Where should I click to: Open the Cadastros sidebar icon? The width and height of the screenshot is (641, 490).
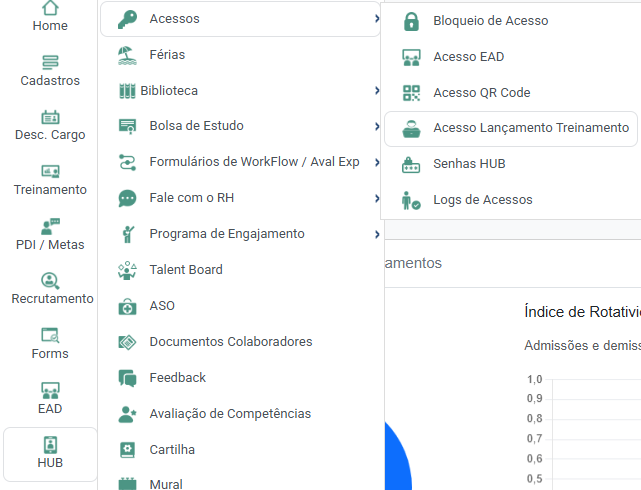(x=50, y=62)
